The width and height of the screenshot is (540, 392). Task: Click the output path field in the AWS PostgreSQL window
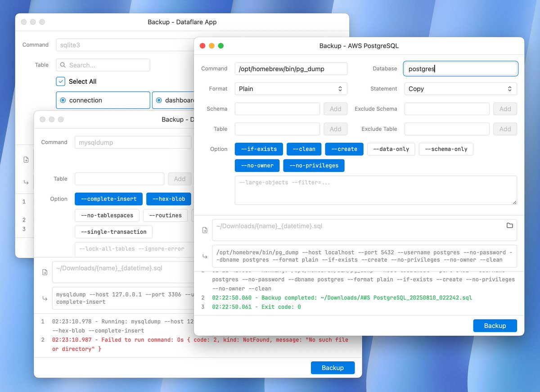364,230
